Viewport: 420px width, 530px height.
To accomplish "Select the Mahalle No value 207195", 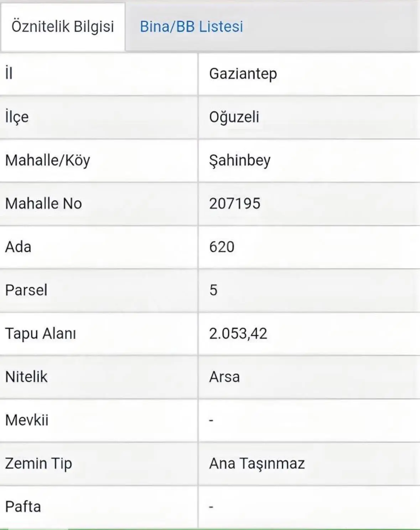I will coord(235,204).
